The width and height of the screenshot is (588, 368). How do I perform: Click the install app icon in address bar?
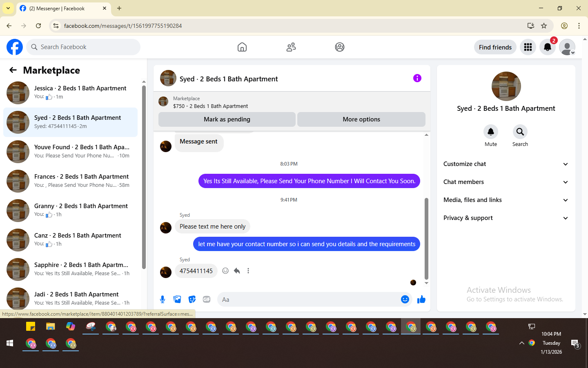(x=531, y=26)
